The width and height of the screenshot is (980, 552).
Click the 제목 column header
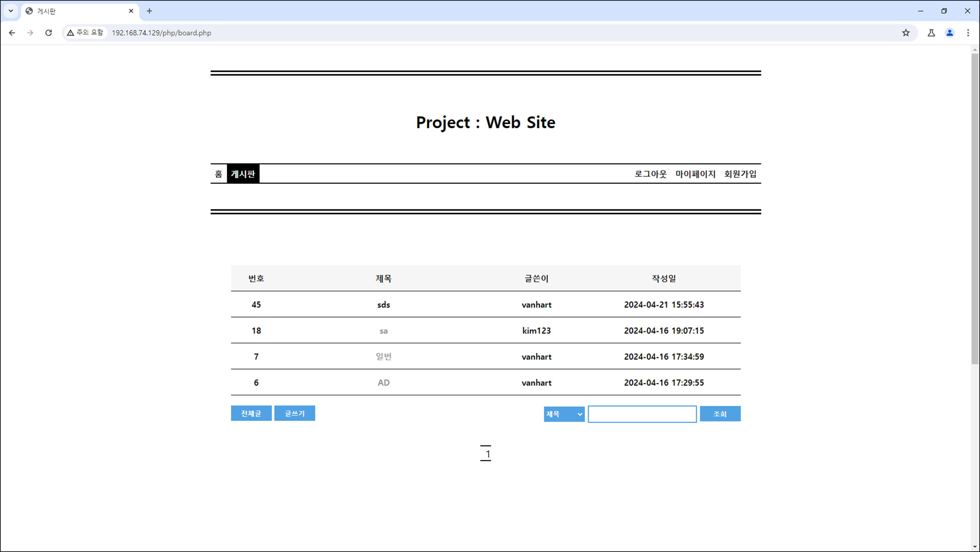pos(383,279)
